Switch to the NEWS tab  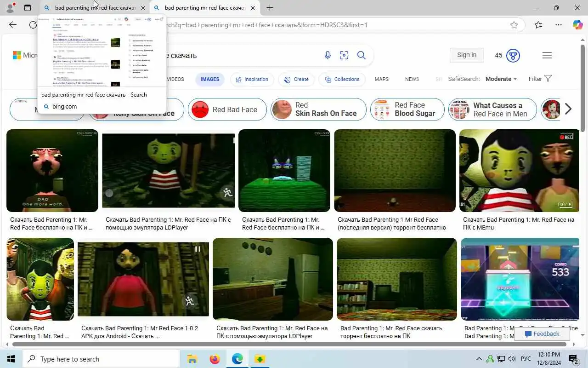[x=412, y=79]
